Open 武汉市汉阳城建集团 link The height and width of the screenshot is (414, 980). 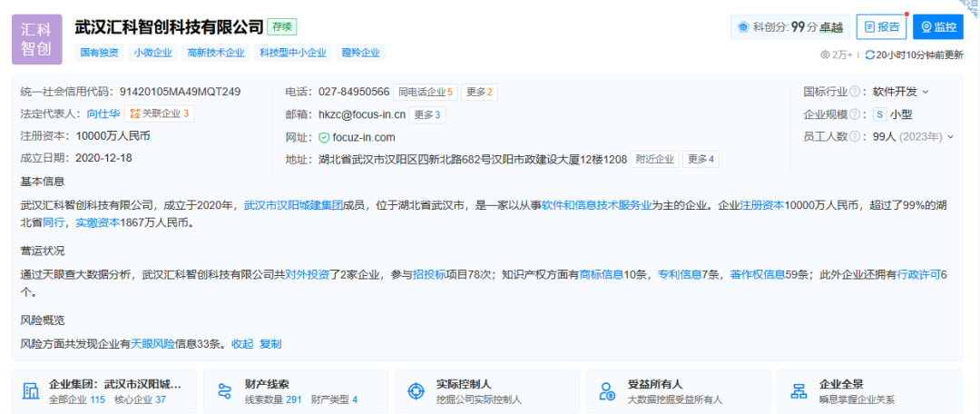point(293,204)
